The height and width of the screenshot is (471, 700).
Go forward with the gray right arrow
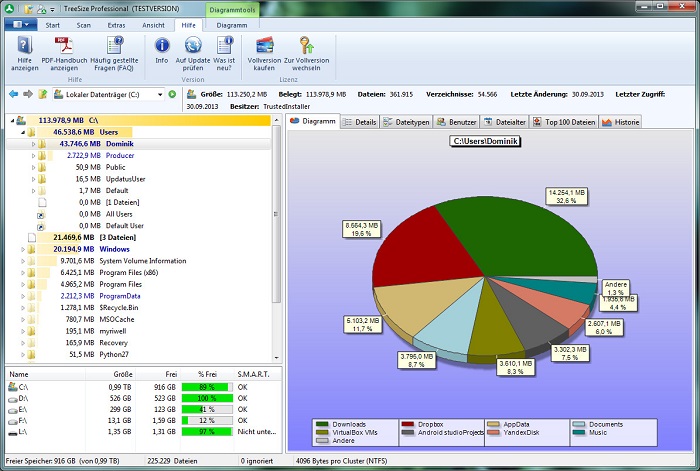click(28, 94)
